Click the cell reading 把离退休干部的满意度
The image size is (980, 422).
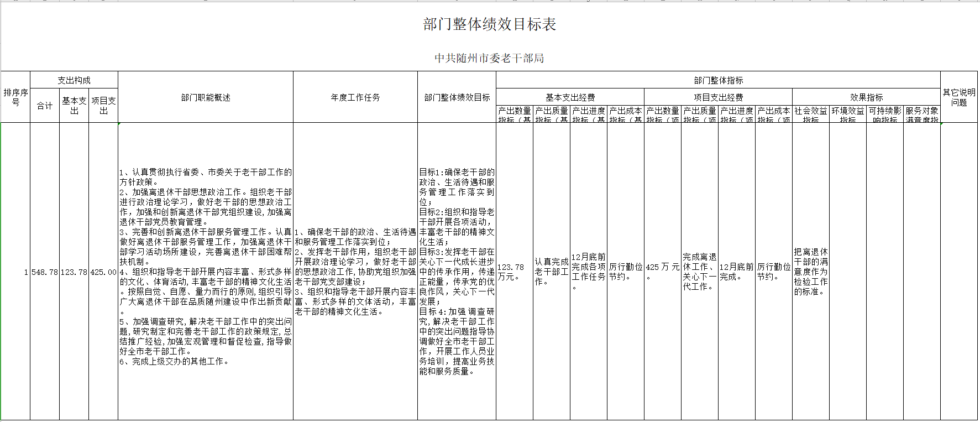(811, 272)
